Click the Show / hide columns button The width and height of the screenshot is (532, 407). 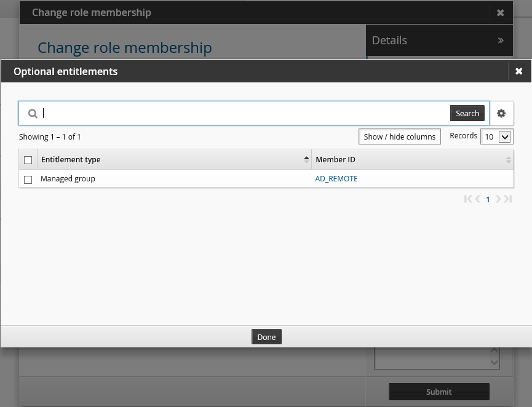399,136
